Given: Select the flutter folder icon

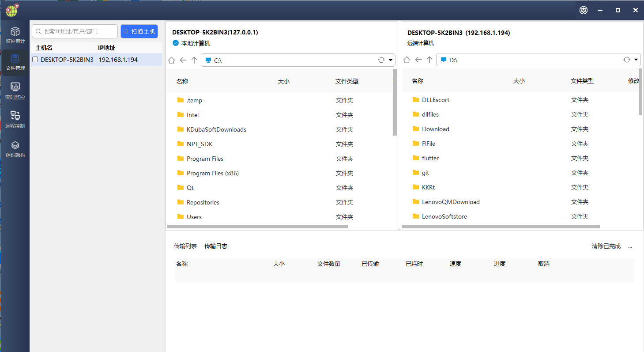Looking at the screenshot, I should click(x=415, y=158).
